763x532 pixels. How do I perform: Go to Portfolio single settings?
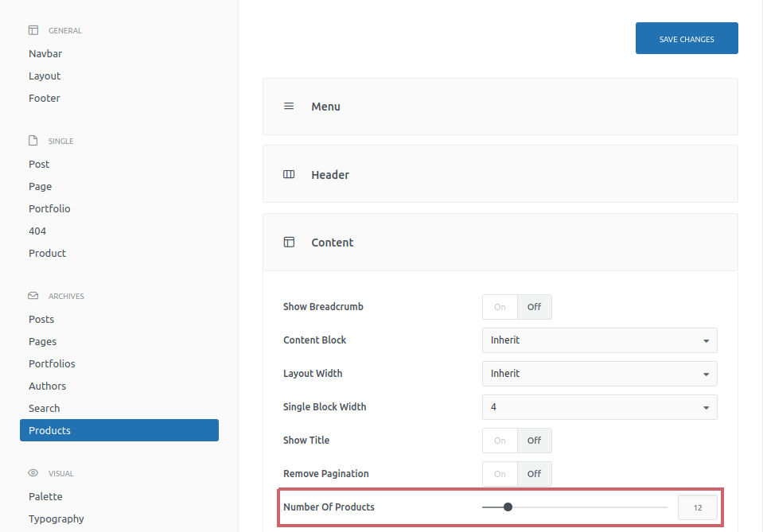(49, 208)
